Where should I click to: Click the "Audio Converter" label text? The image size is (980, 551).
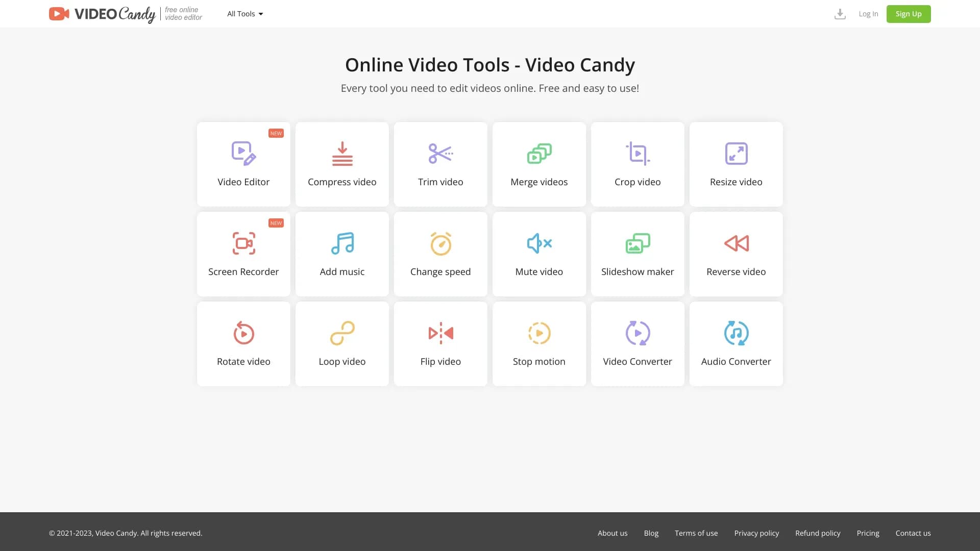(x=736, y=362)
